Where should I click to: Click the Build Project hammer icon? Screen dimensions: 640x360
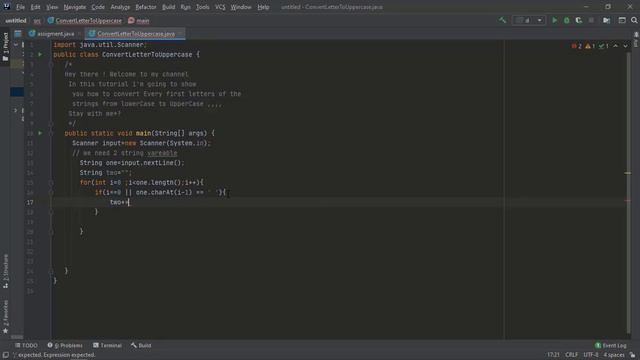point(502,20)
